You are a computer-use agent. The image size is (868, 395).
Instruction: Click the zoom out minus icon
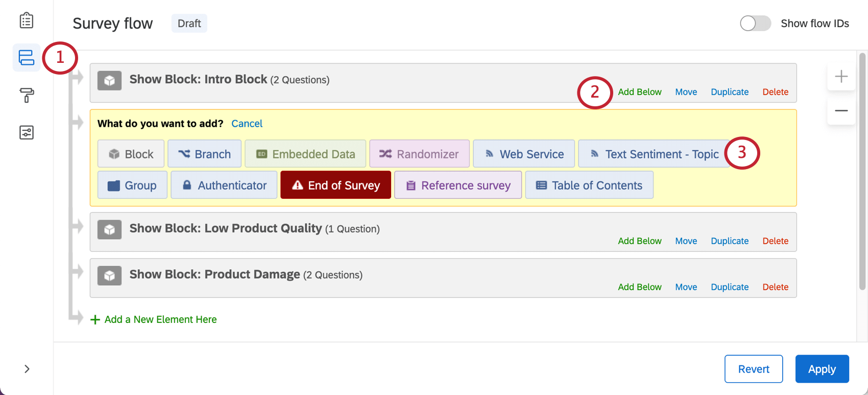[841, 110]
